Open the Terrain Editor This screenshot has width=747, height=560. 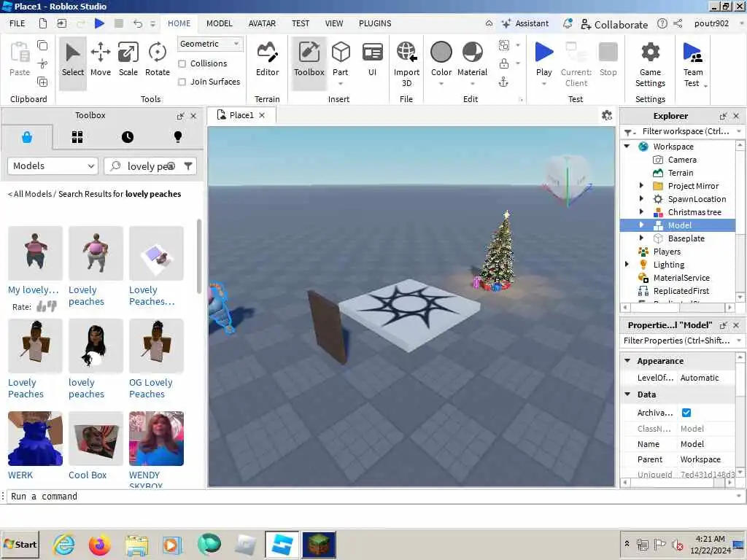[x=267, y=60]
